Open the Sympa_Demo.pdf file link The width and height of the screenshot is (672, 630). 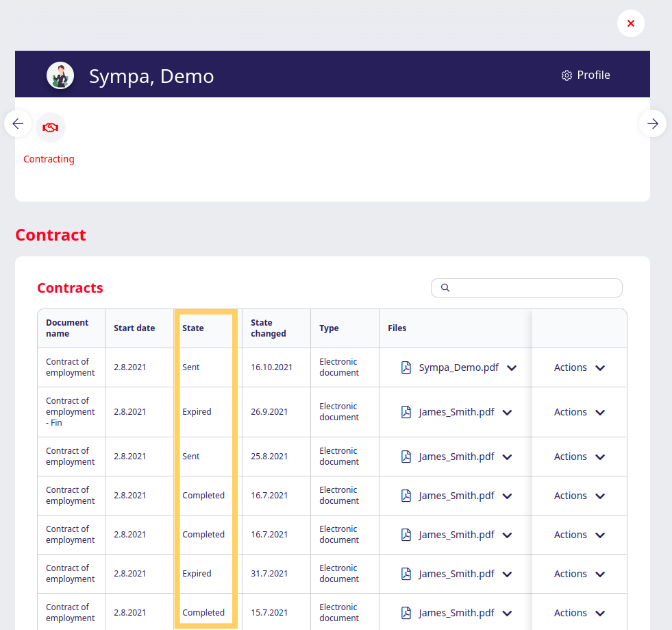[458, 367]
